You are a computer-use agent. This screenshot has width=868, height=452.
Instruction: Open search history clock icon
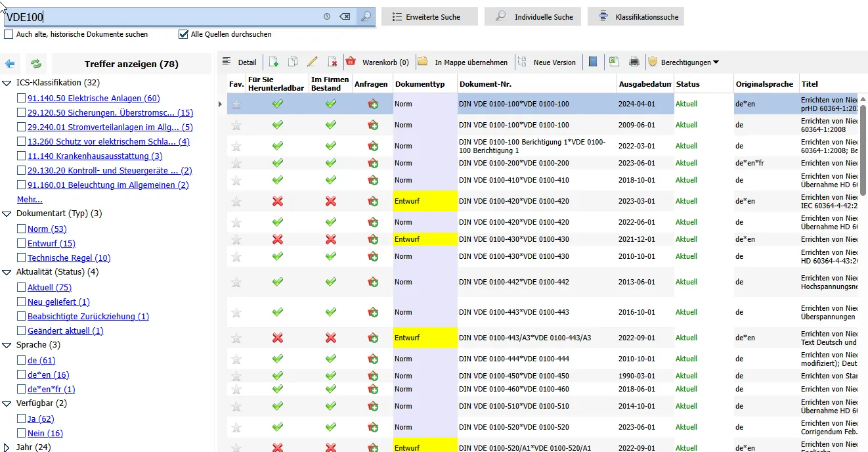click(x=327, y=17)
